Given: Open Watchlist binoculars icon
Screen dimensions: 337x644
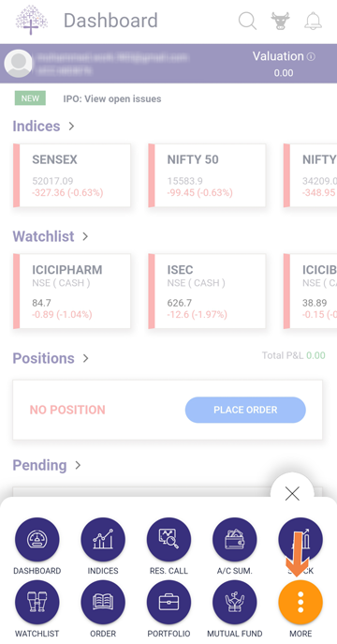Looking at the screenshot, I should [37, 602].
